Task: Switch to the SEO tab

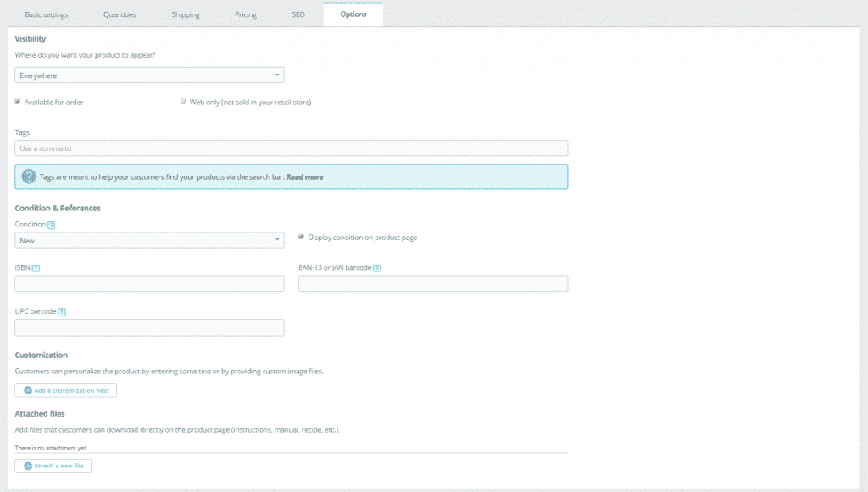Action: point(298,14)
